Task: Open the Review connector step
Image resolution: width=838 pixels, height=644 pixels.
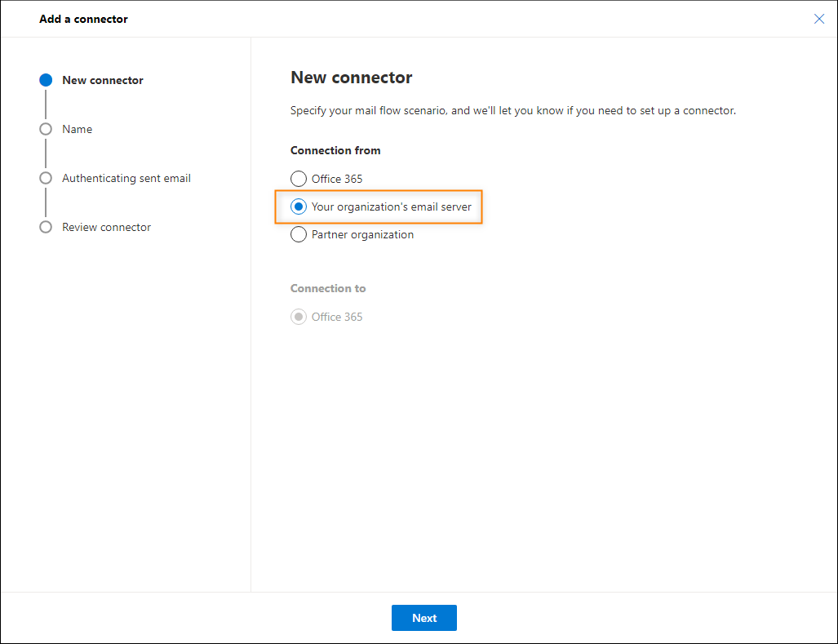Action: click(106, 227)
